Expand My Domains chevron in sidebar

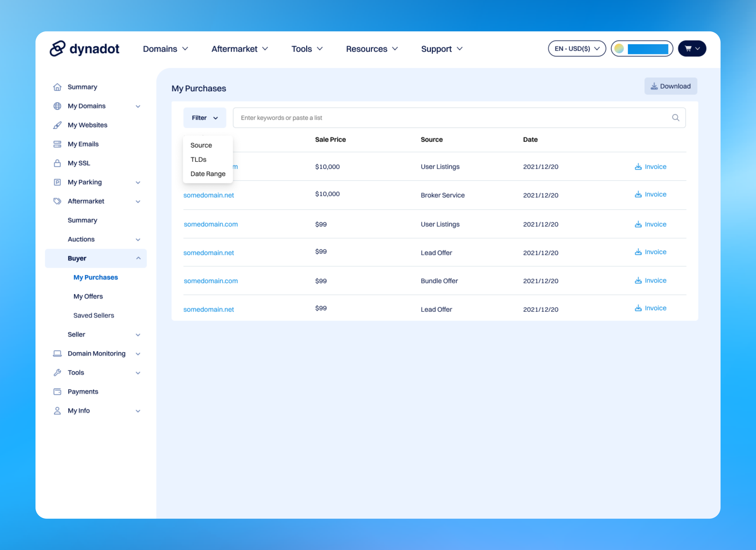pyautogui.click(x=138, y=106)
